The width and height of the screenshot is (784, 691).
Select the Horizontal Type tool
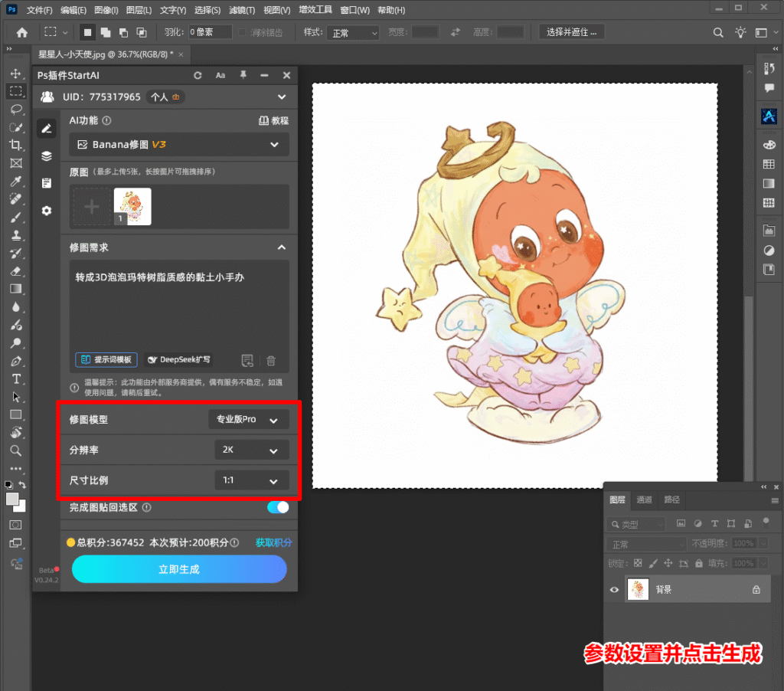click(x=16, y=378)
